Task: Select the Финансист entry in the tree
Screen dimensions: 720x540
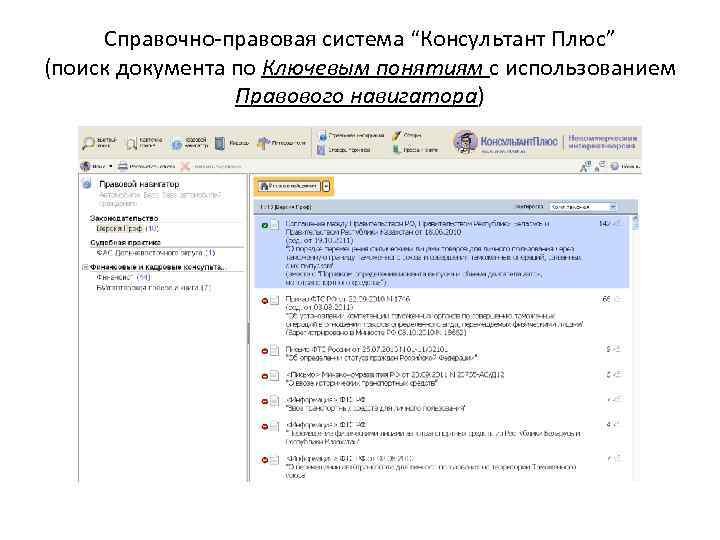Action: pos(123,278)
